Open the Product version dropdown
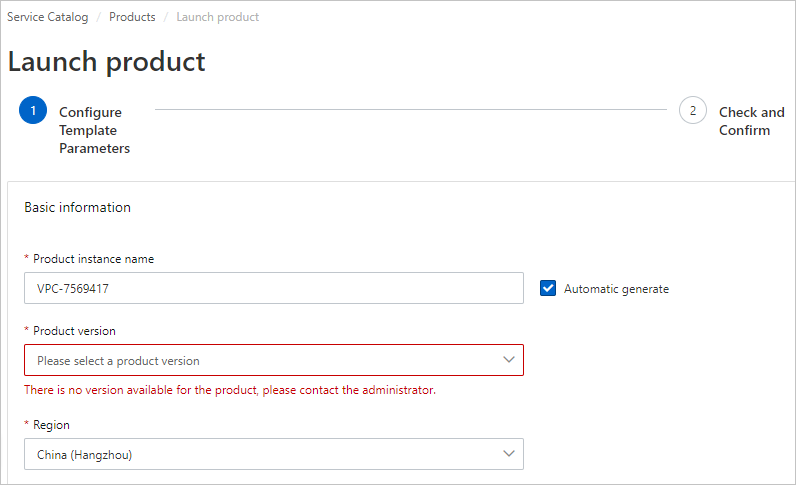 pos(274,360)
